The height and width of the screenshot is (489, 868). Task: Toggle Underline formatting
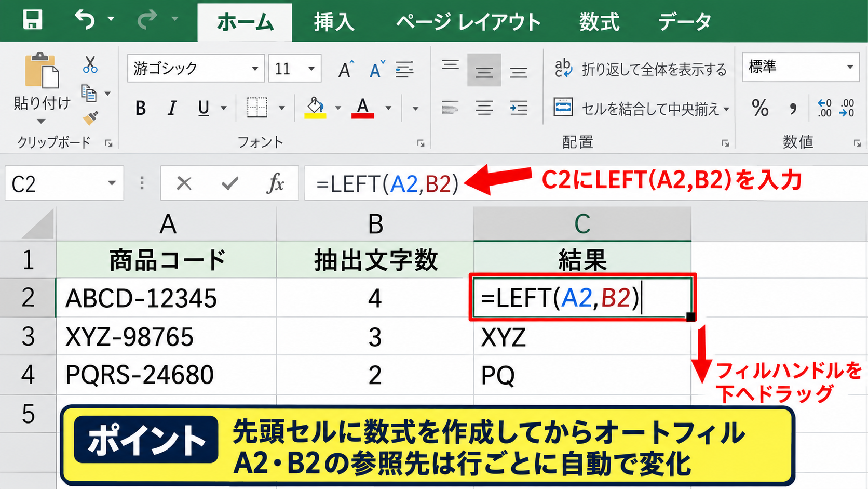[204, 108]
